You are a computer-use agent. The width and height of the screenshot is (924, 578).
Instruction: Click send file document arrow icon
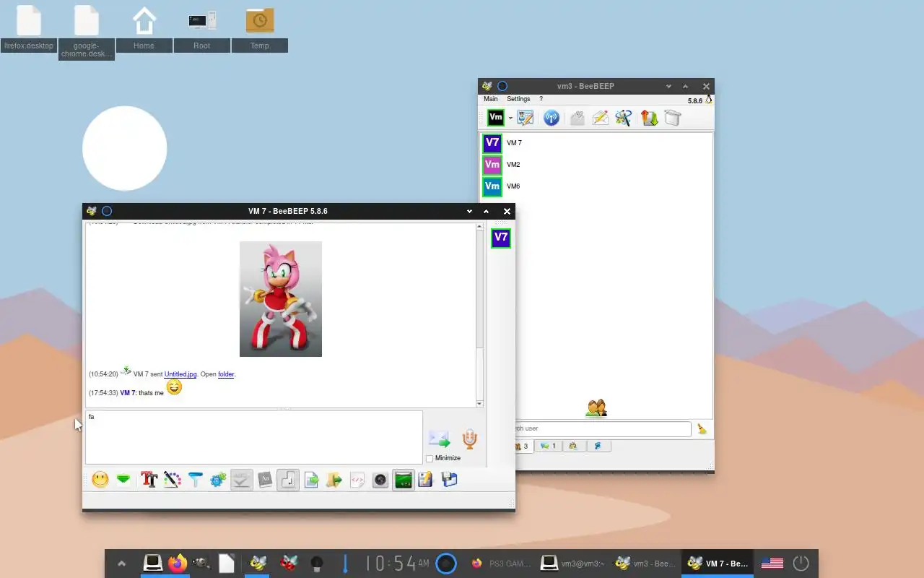click(x=311, y=480)
